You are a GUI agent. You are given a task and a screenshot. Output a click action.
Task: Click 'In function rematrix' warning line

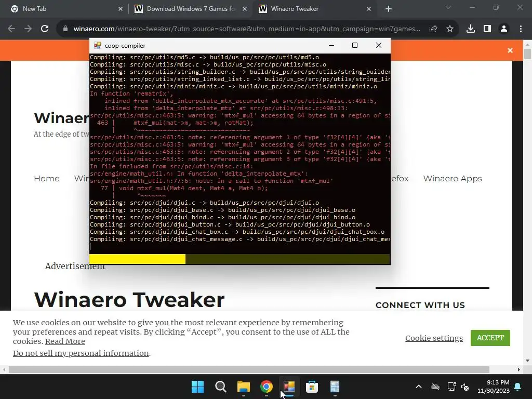(131, 94)
